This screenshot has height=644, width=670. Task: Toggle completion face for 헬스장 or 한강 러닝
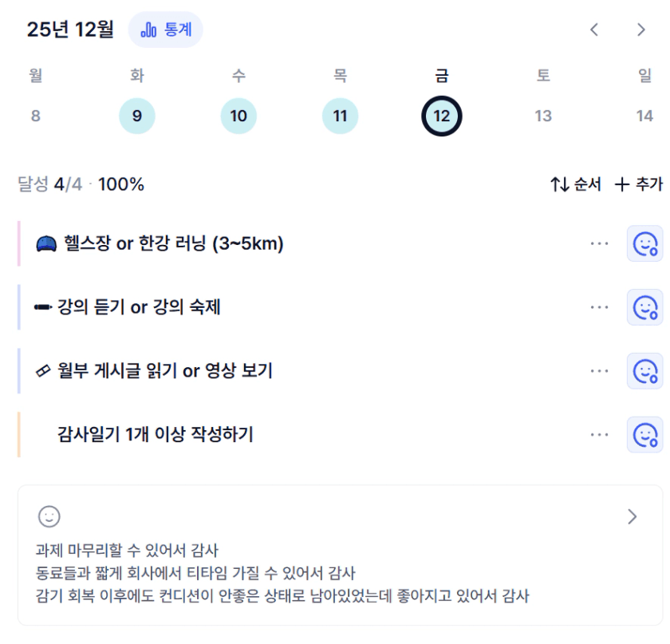(644, 243)
